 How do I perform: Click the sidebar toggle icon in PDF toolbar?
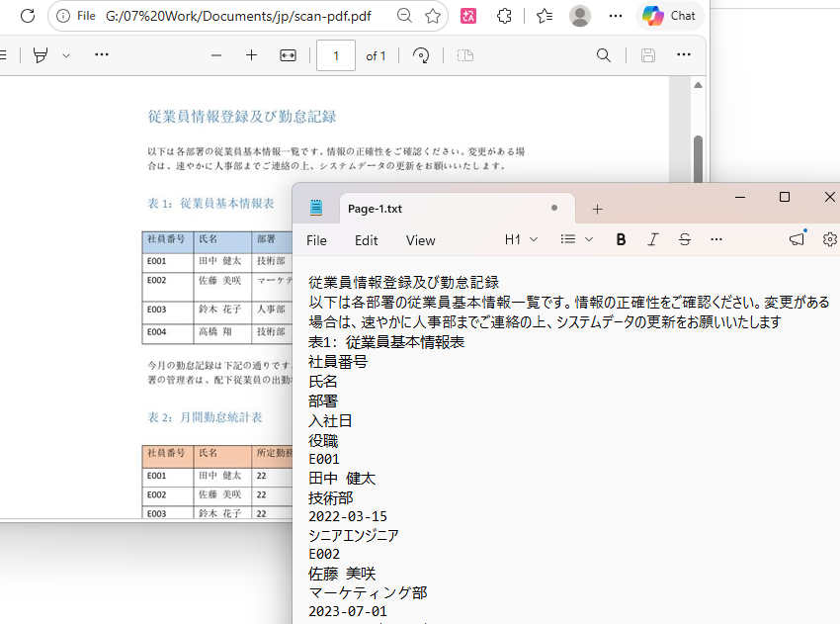click(3, 54)
